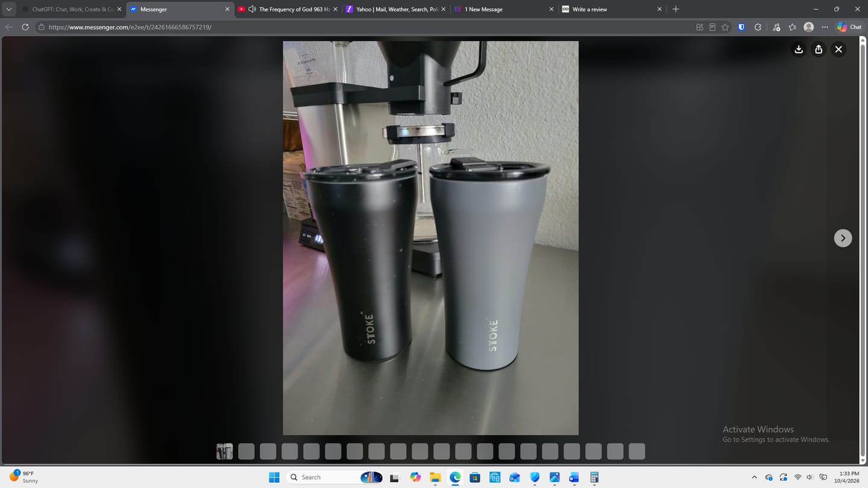Viewport: 868px width, 488px height.
Task: Open Calculator from the taskbar
Action: (594, 477)
